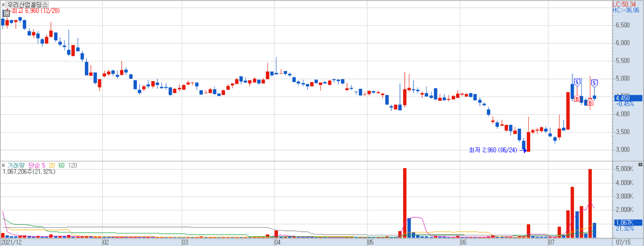This screenshot has width=644, height=246.
Task: Click the 4,000K volume axis label
Action: [x=624, y=183]
